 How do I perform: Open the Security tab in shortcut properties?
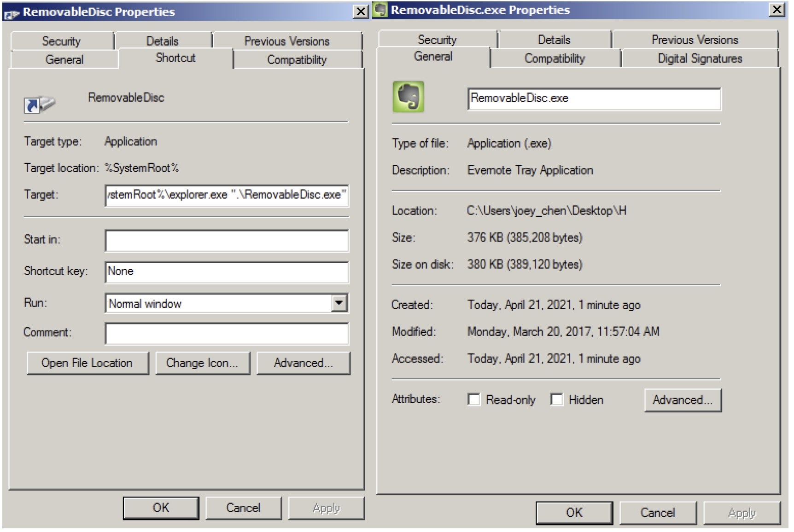(61, 41)
